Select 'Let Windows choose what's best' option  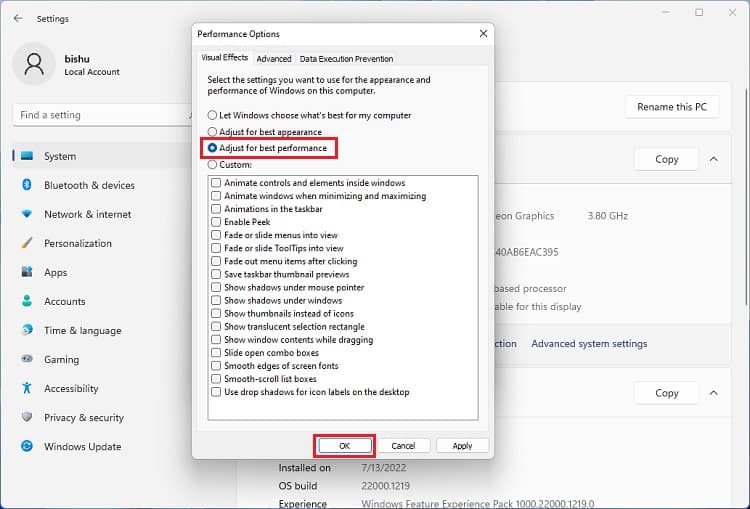(x=212, y=115)
